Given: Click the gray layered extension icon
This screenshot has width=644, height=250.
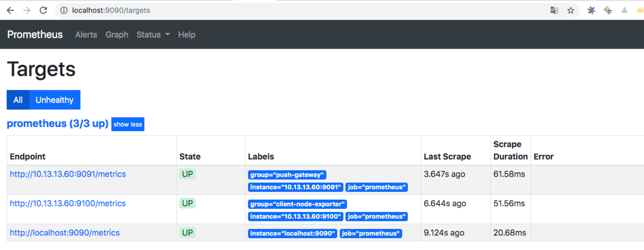Looking at the screenshot, I should [x=608, y=10].
